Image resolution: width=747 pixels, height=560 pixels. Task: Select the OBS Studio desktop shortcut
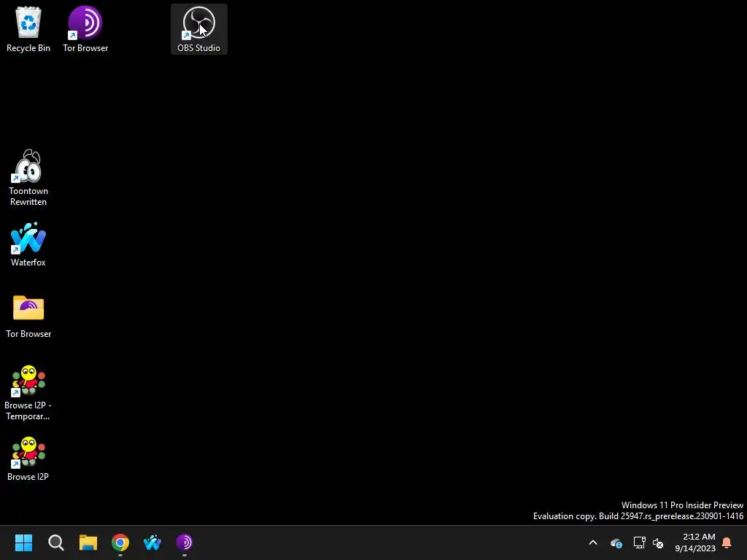coord(198,29)
